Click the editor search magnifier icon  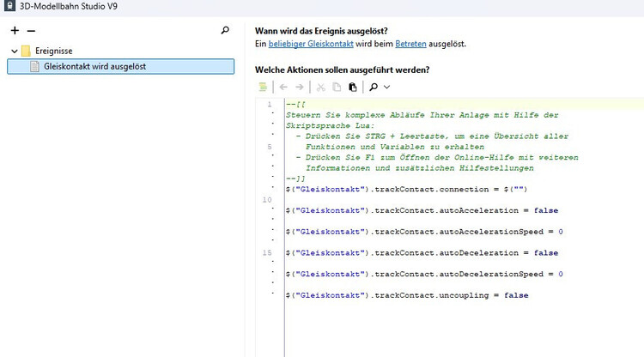373,87
